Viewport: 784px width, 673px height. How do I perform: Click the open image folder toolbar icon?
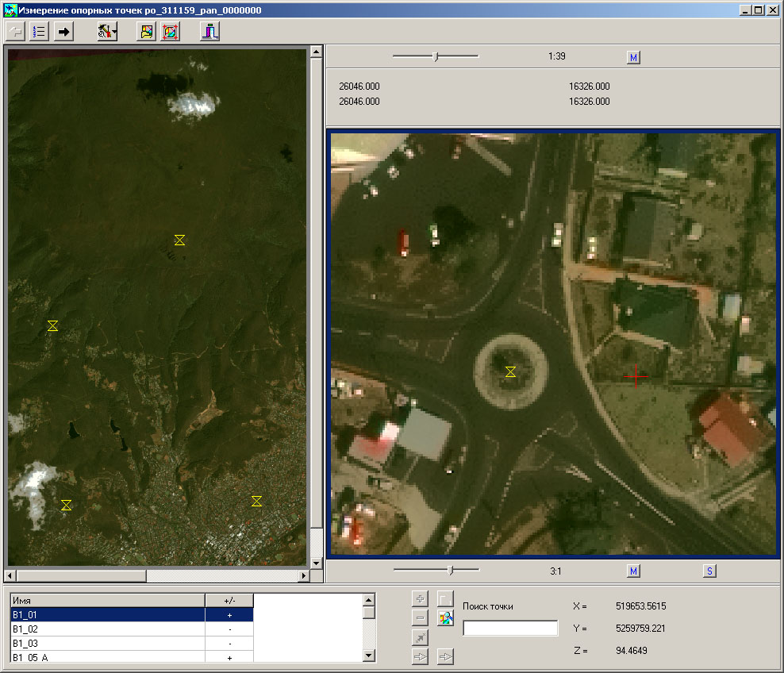coord(148,32)
